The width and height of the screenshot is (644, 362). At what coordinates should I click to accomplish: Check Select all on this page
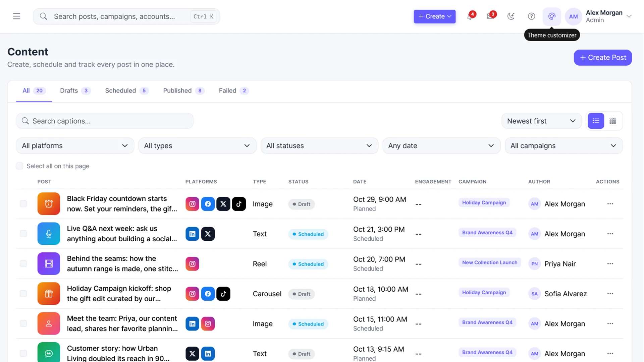(x=19, y=166)
